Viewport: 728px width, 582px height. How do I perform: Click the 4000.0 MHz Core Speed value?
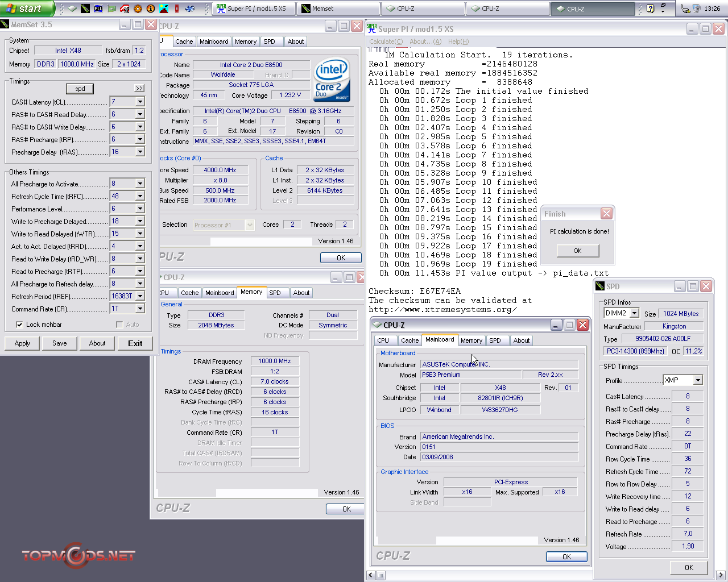pyautogui.click(x=220, y=170)
